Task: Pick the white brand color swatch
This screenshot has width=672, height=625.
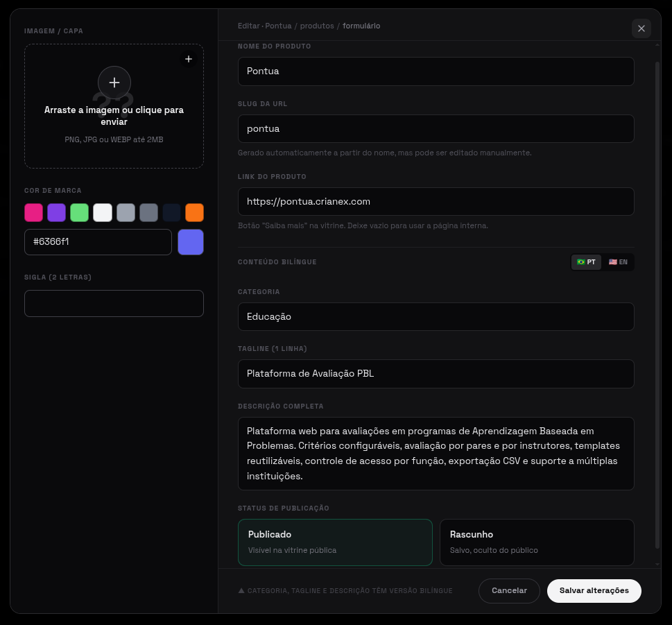Action: coord(103,213)
